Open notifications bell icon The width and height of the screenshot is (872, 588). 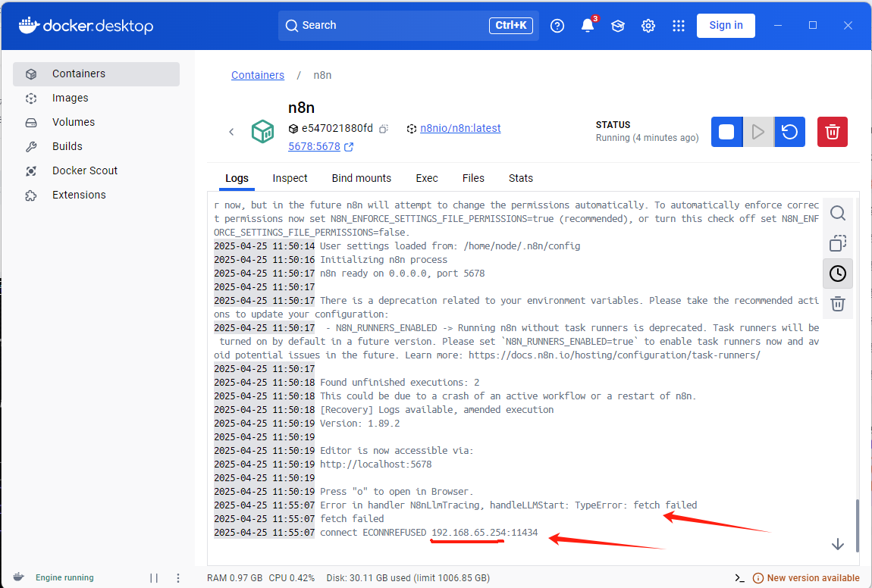click(588, 25)
